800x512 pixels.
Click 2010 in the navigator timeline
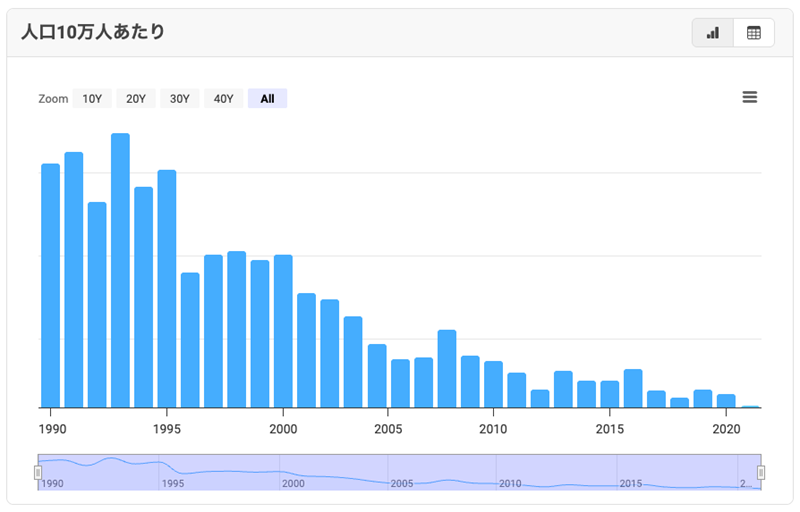tap(510, 484)
